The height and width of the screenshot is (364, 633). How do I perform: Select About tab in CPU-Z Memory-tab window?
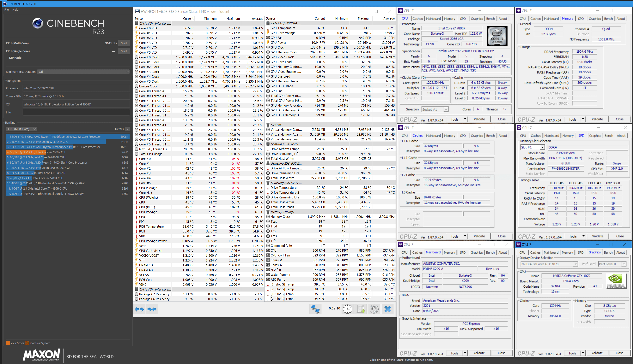point(620,19)
